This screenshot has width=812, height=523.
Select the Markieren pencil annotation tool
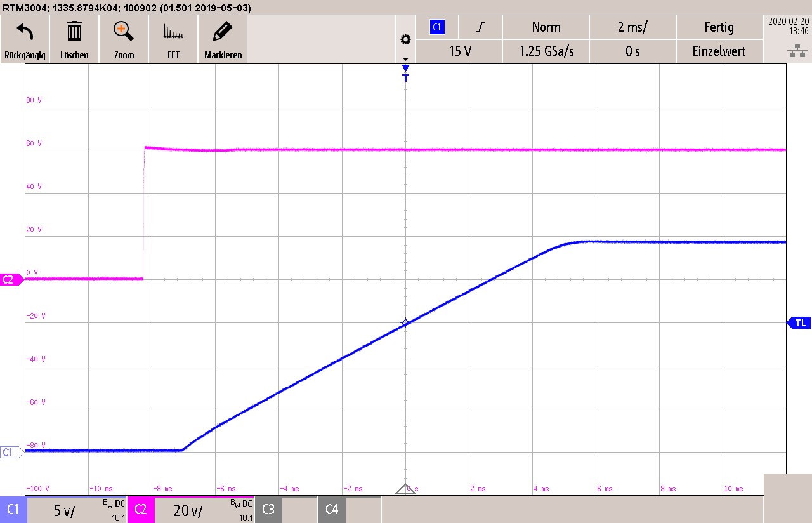(223, 32)
